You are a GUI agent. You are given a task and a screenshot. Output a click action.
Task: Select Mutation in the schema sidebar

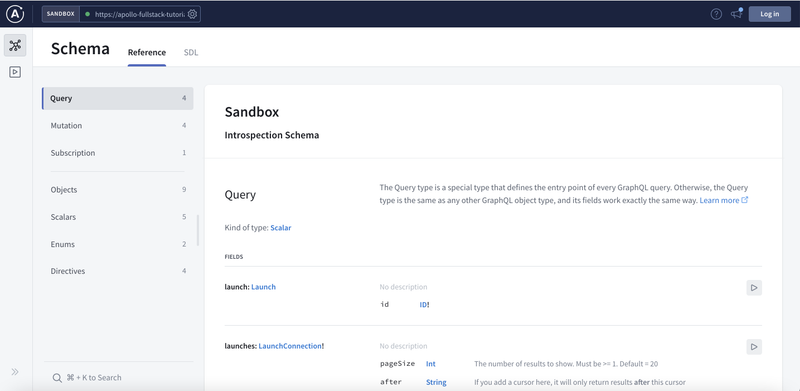118,126
